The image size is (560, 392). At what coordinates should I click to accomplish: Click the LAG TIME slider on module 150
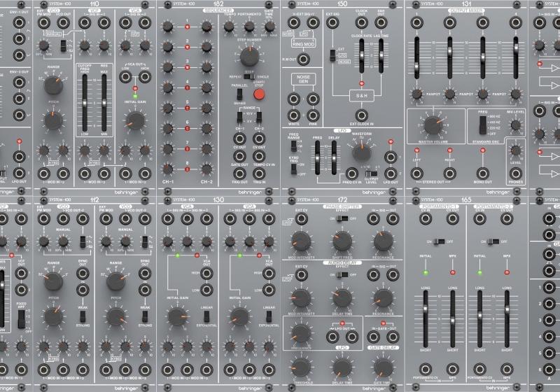pyautogui.click(x=381, y=56)
